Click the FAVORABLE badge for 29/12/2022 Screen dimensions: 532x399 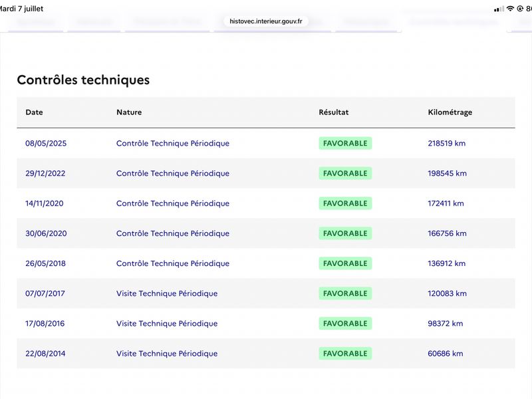(345, 174)
